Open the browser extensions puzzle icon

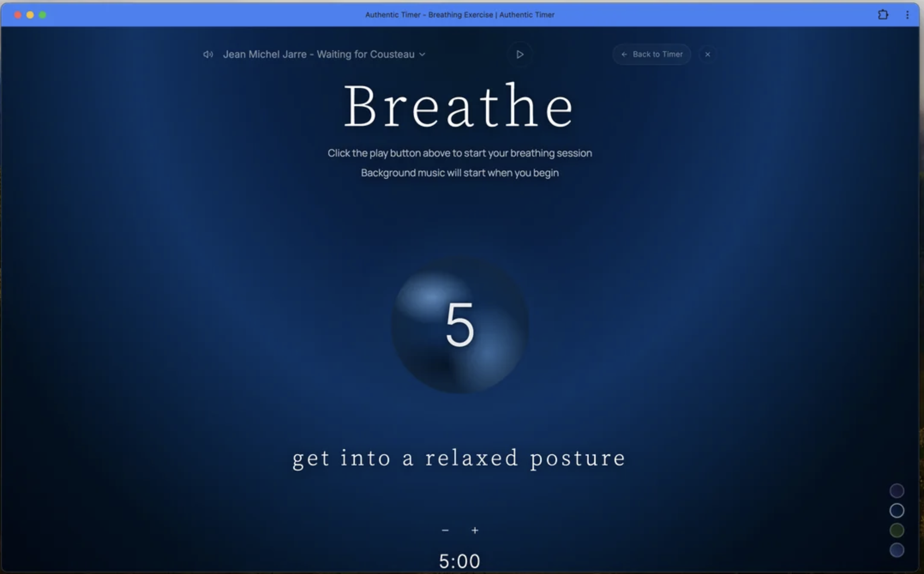(x=883, y=15)
